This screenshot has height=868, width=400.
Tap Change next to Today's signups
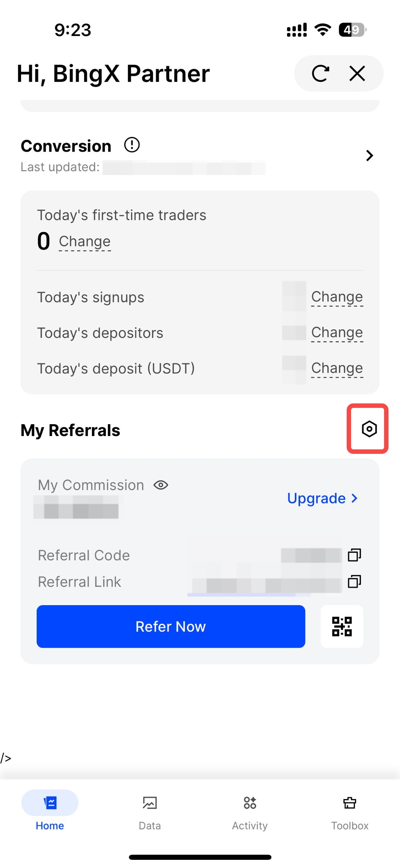[x=337, y=297]
